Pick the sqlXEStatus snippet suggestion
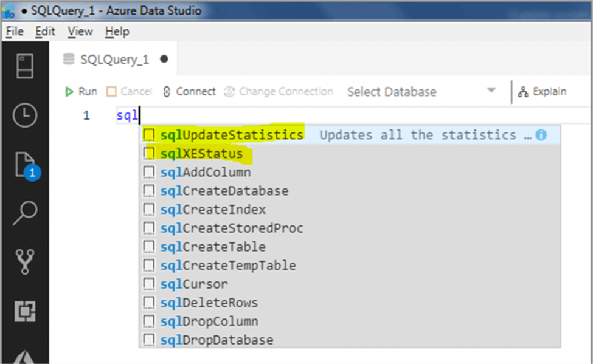The width and height of the screenshot is (593, 364). coord(201,154)
